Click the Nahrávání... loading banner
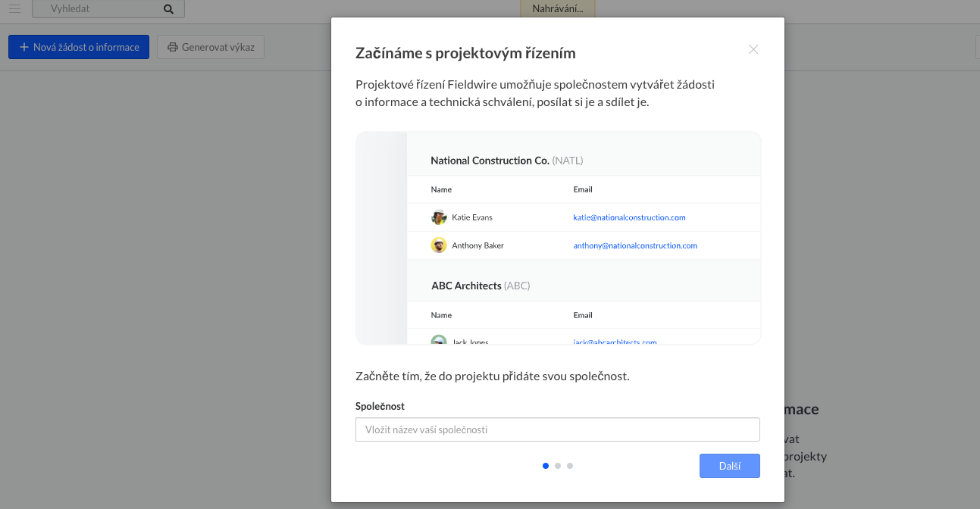Image resolution: width=980 pixels, height=509 pixels. [558, 9]
